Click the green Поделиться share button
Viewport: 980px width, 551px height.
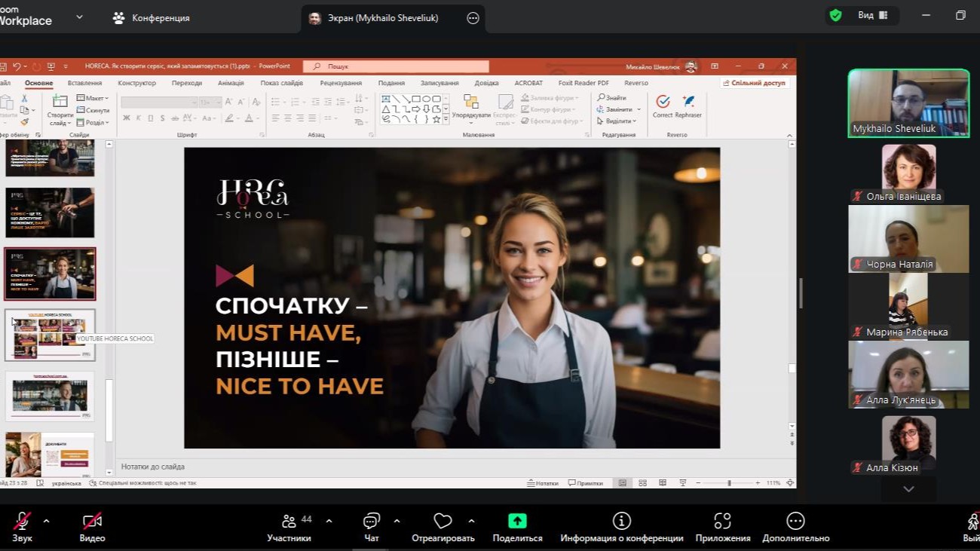517,521
